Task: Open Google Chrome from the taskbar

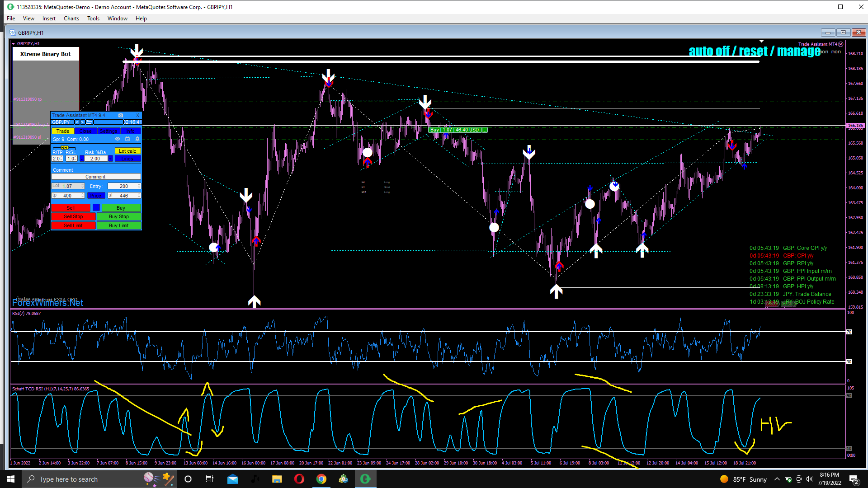Action: 321,479
